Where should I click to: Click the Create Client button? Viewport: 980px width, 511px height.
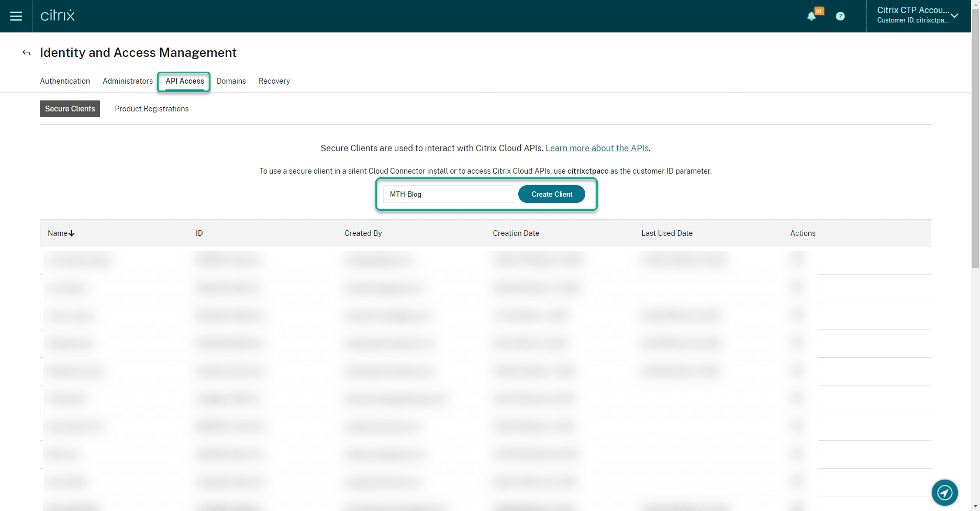[x=552, y=194]
